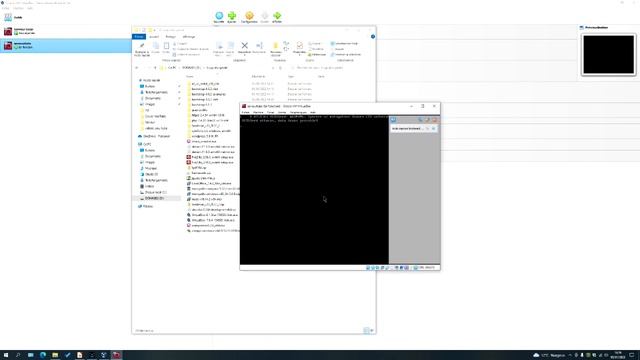Select VirtualBox-6.1 installer file
Image resolution: width=640 pixels, height=360 pixels.
coord(213,215)
